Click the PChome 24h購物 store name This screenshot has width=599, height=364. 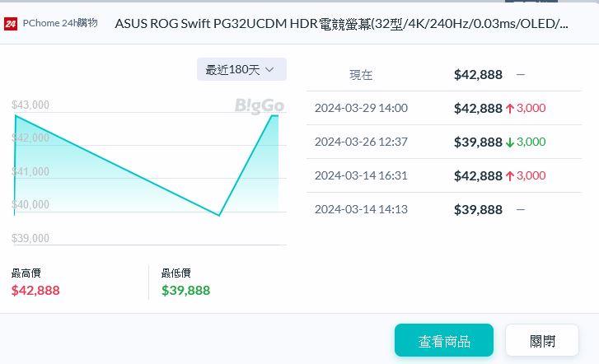[60, 23]
